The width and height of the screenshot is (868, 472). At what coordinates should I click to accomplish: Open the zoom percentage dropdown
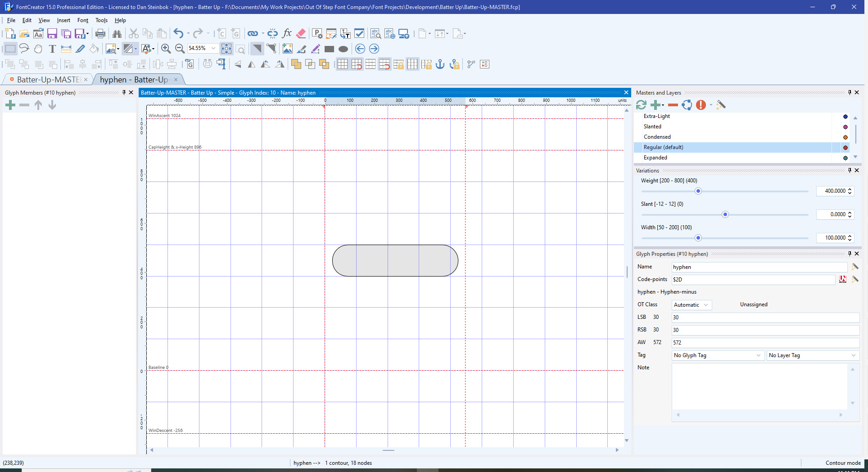tap(213, 48)
